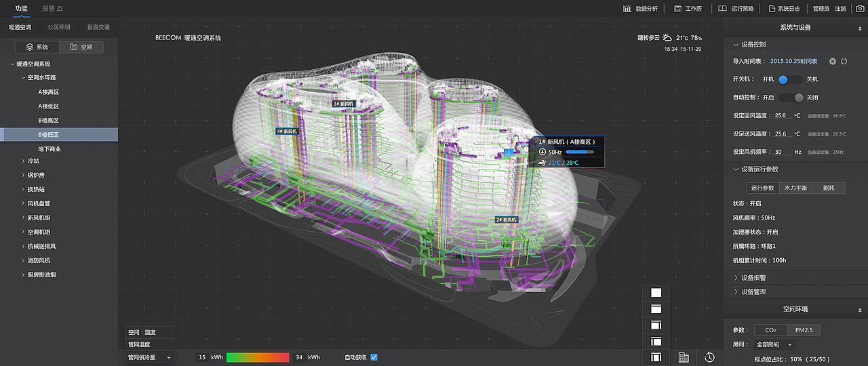
Task: Select the 垂直交通 tab
Action: click(98, 27)
